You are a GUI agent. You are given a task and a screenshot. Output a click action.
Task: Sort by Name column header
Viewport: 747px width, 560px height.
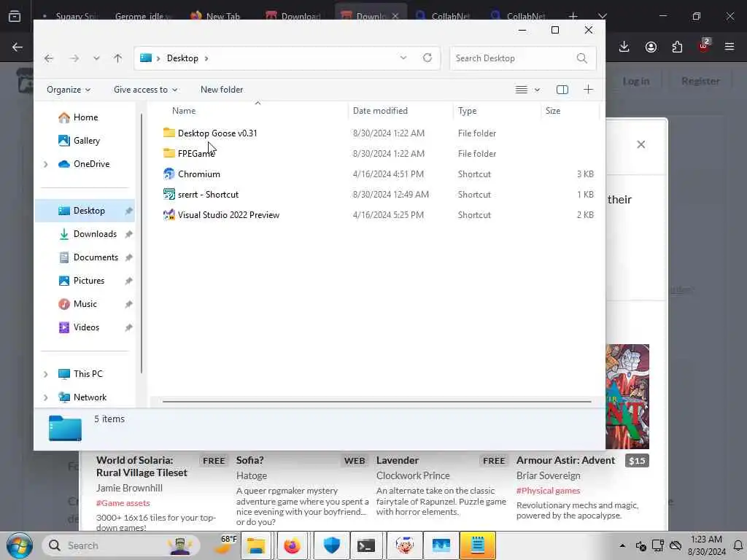(184, 111)
